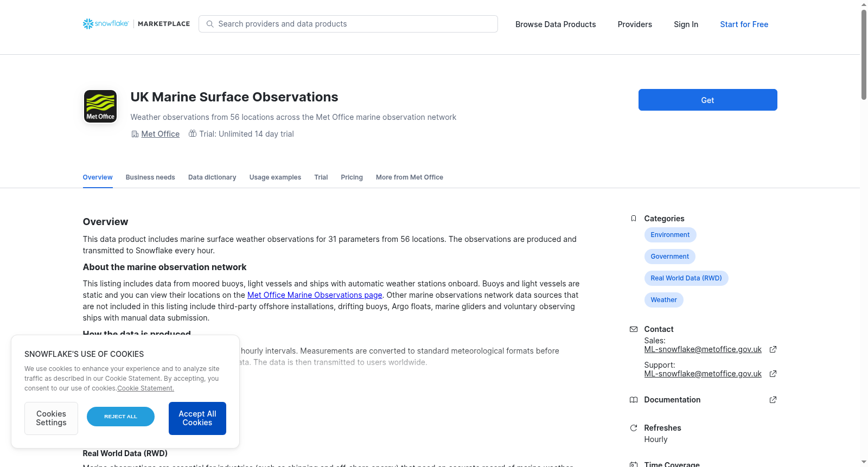
Task: Open the Providers menu item
Action: tap(635, 24)
